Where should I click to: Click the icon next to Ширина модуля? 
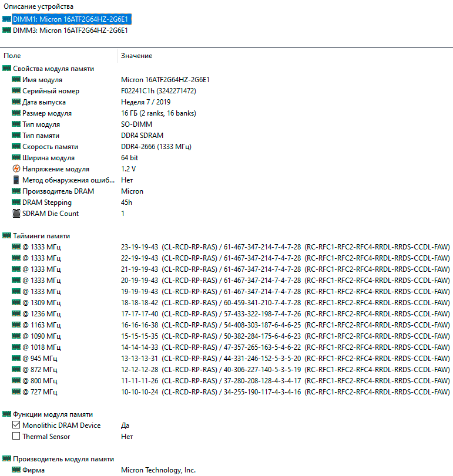tap(16, 157)
